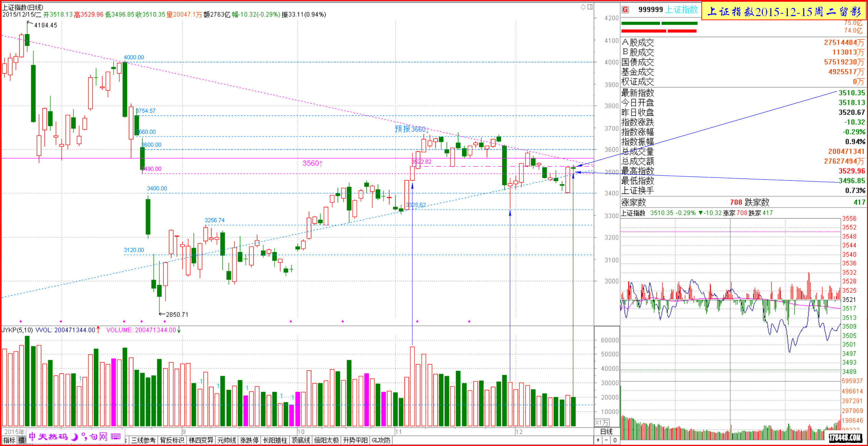Click the 999999 stock code

click(650, 10)
